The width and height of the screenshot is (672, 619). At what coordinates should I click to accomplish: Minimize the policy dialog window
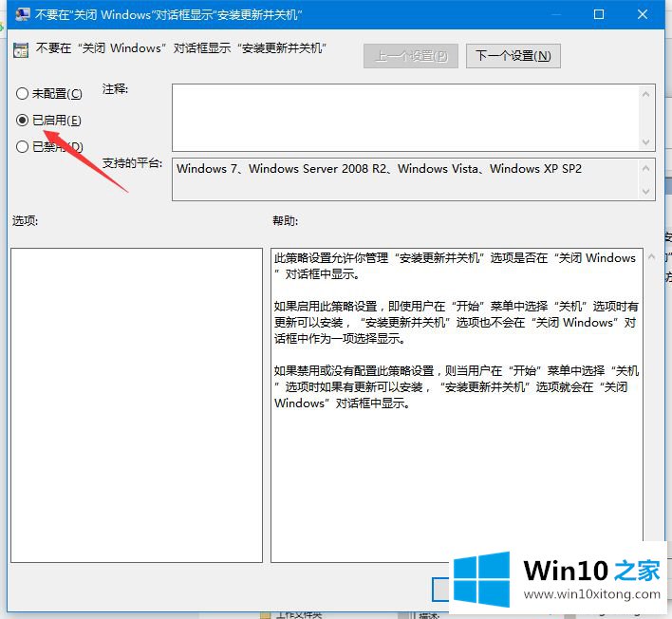556,14
